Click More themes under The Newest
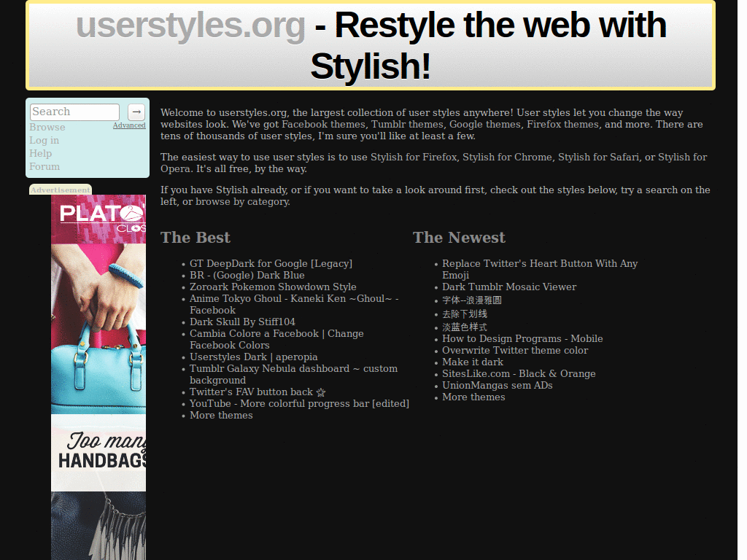 point(473,397)
